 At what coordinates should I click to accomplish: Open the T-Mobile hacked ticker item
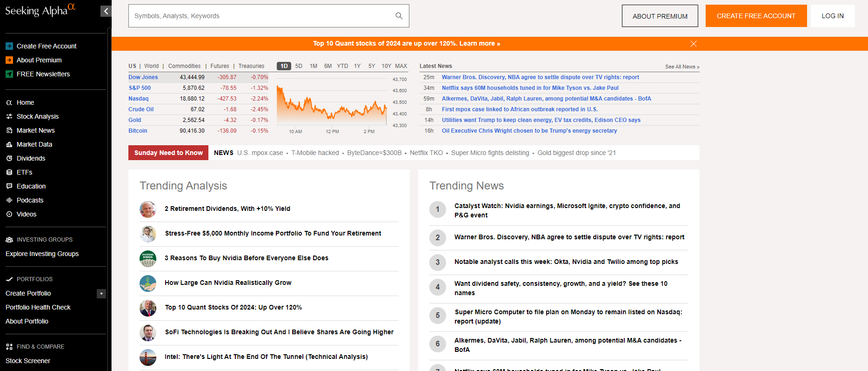[x=315, y=153]
